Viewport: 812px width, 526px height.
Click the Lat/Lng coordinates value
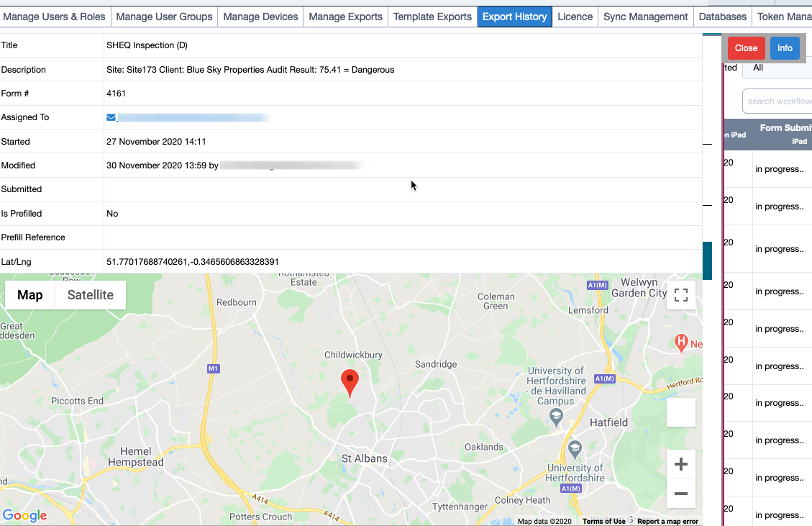[193, 262]
